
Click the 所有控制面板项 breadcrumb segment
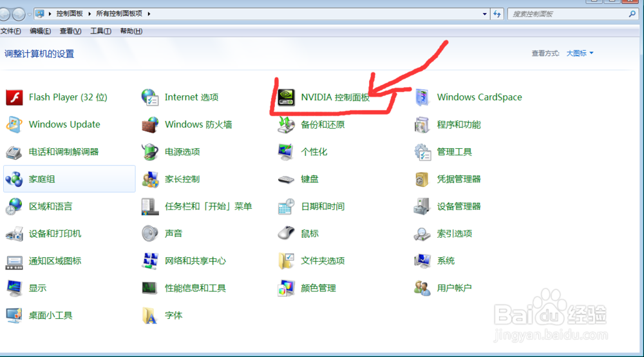(119, 14)
